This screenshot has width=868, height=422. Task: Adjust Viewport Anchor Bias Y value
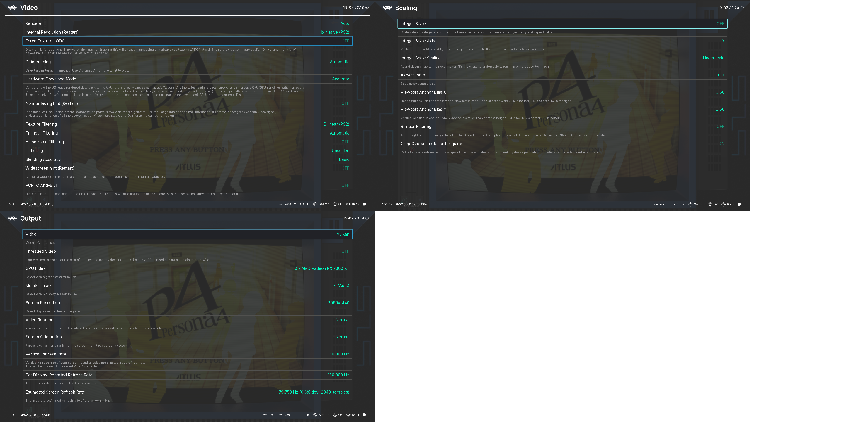click(720, 110)
